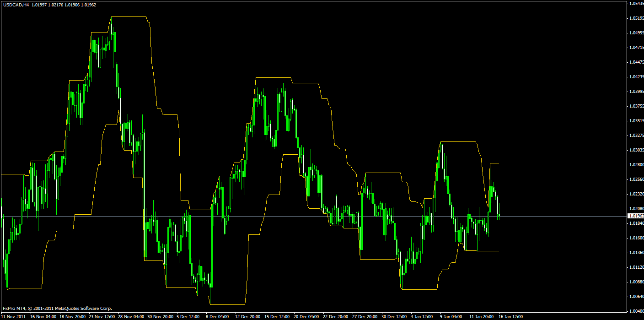The width and height of the screenshot is (644, 320).
Task: Click the 1.03515 price axis label
Action: (636, 121)
